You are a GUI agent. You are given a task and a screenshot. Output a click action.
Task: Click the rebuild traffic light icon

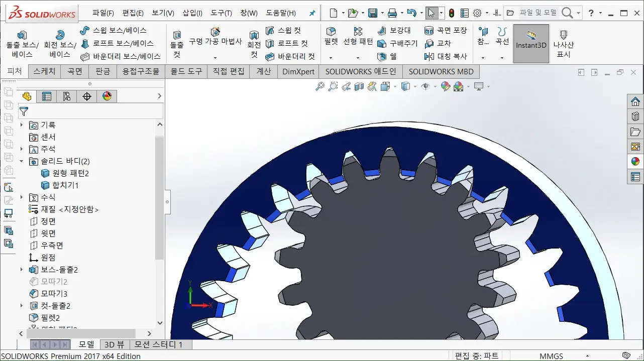click(x=452, y=13)
